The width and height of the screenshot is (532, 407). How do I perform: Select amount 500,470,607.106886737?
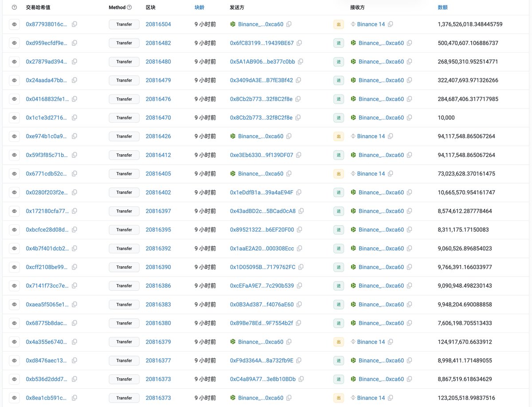468,43
